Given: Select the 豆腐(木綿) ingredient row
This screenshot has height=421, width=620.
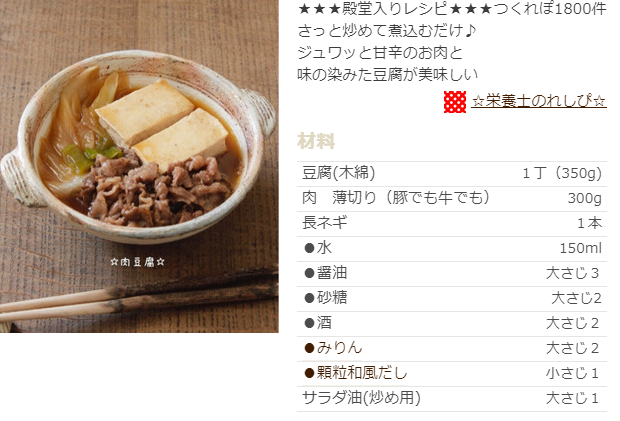Looking at the screenshot, I should [452, 174].
